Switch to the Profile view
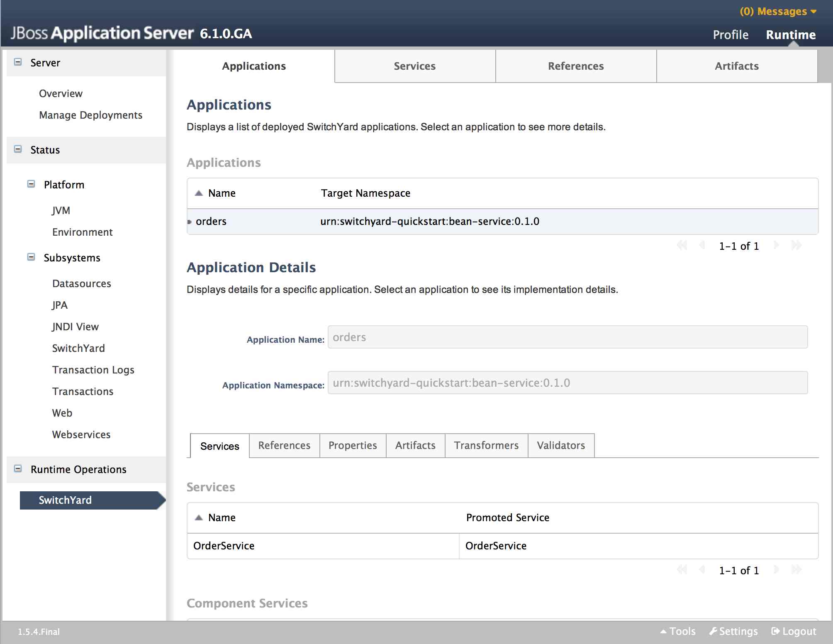The image size is (833, 644). tap(731, 35)
